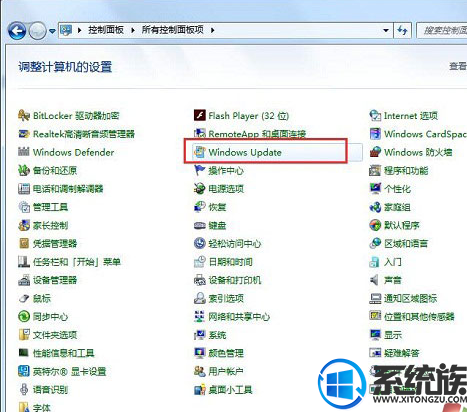Open the 家庭组 icon

coord(375,207)
